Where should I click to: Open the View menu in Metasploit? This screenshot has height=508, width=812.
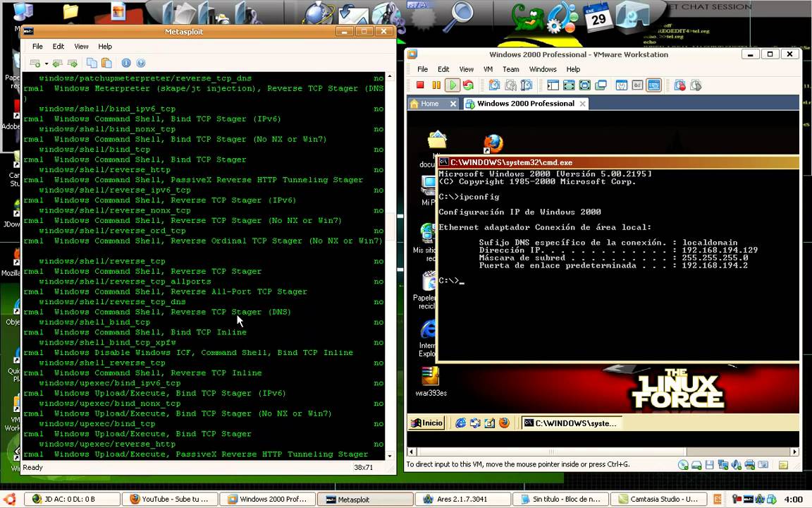click(x=81, y=46)
